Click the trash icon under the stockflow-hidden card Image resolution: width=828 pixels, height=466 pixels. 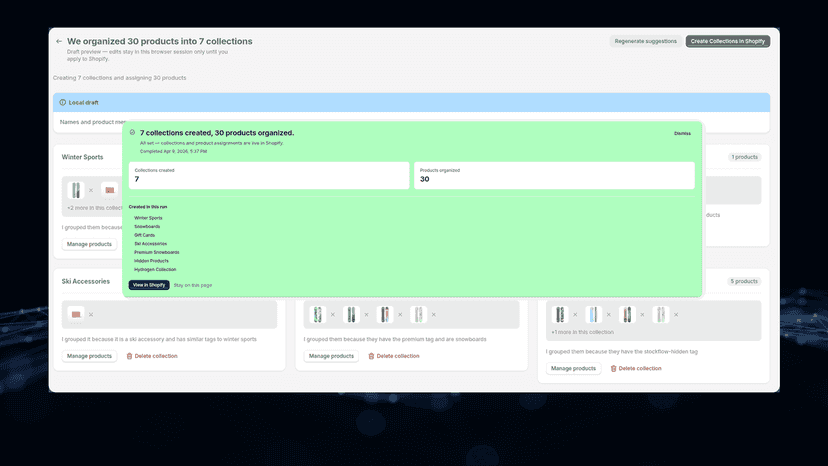pyautogui.click(x=613, y=368)
